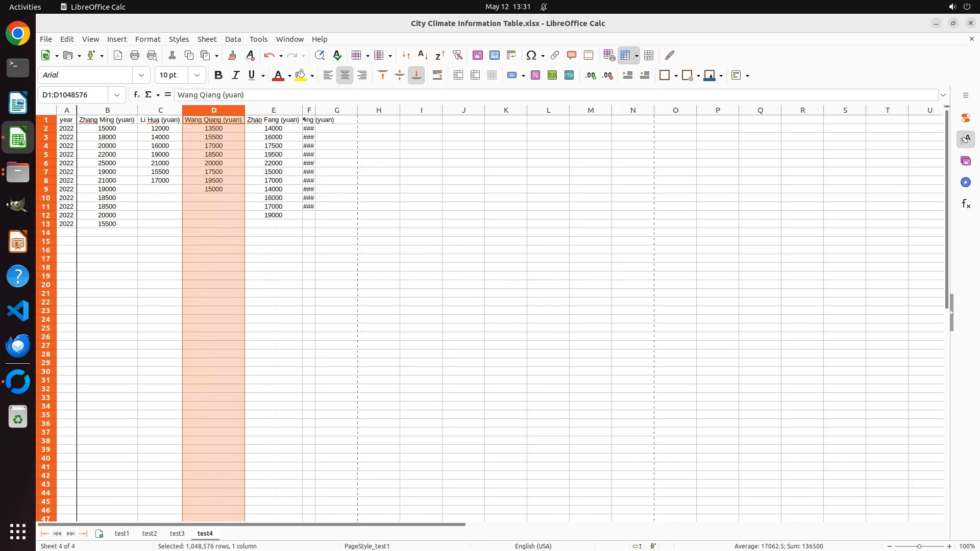This screenshot has height=551, width=980.
Task: Click the Merge and Center Cells icon
Action: (458, 76)
